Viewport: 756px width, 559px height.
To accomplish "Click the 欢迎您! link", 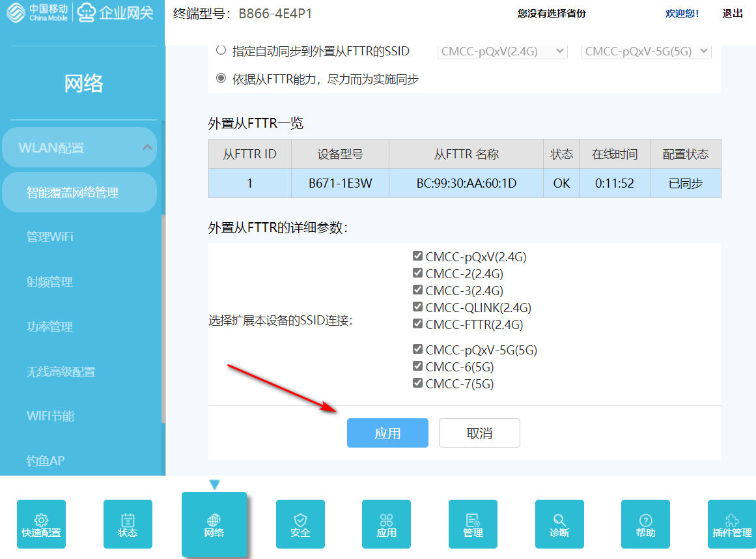I will [x=682, y=14].
